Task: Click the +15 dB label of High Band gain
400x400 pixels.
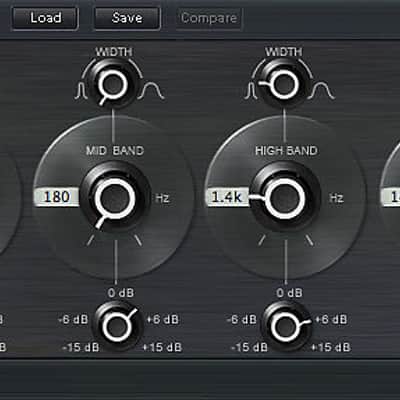Action: [331, 347]
